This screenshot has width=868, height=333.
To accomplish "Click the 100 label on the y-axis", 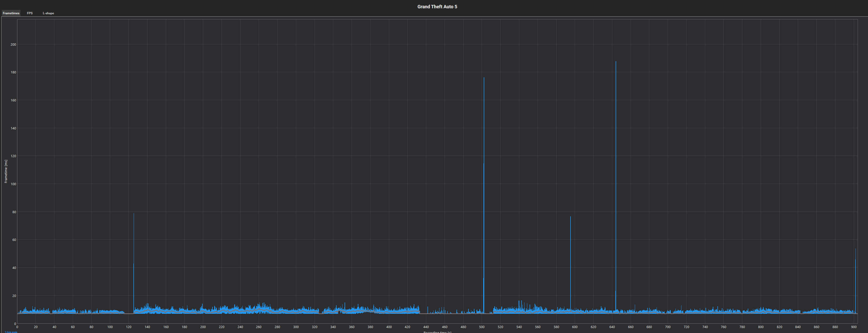I will pyautogui.click(x=13, y=184).
